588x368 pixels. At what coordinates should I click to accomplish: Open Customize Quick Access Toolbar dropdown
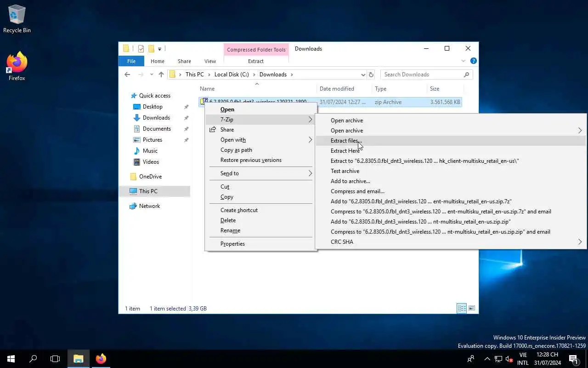[x=160, y=49]
